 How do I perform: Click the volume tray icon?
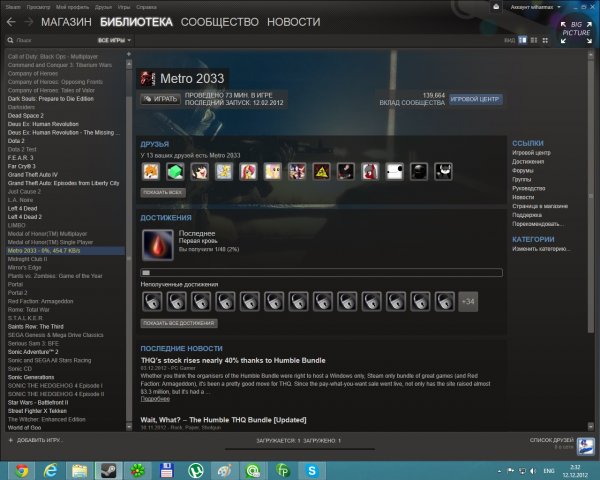click(x=533, y=471)
